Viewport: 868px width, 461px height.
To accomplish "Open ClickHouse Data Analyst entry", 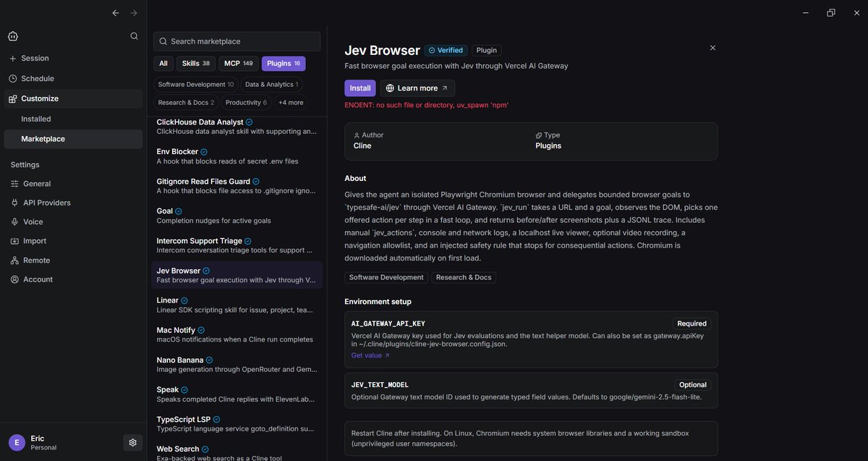I will (237, 127).
